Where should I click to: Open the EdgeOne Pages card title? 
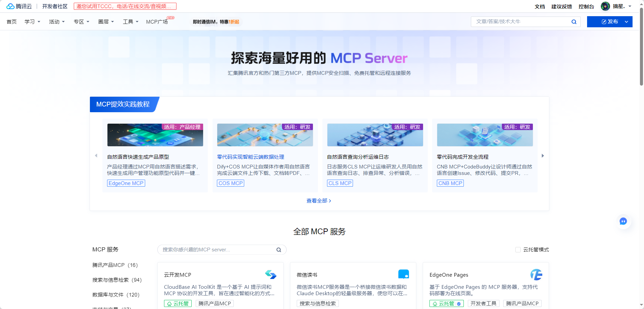[449, 275]
